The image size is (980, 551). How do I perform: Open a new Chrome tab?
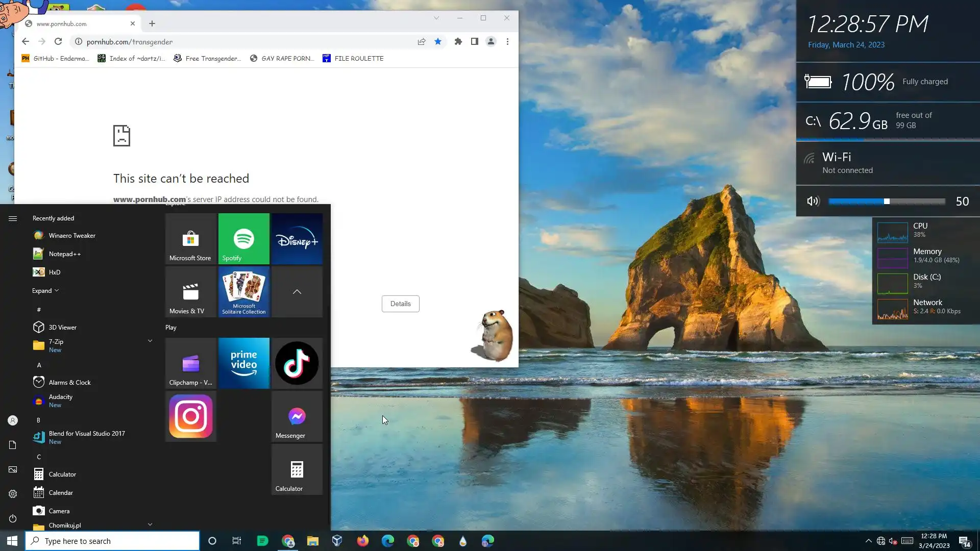click(152, 23)
